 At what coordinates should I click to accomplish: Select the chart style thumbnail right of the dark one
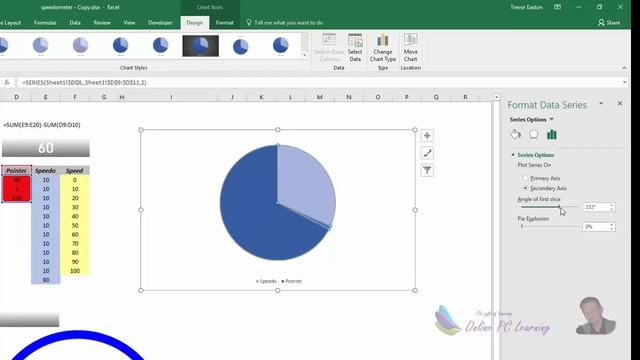[x=240, y=46]
